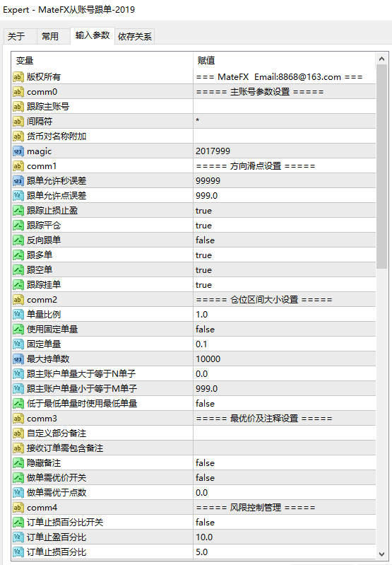Screen dimensions: 392x565
Task: Select the integer icon beside 最大持单数
Action: [x=18, y=359]
